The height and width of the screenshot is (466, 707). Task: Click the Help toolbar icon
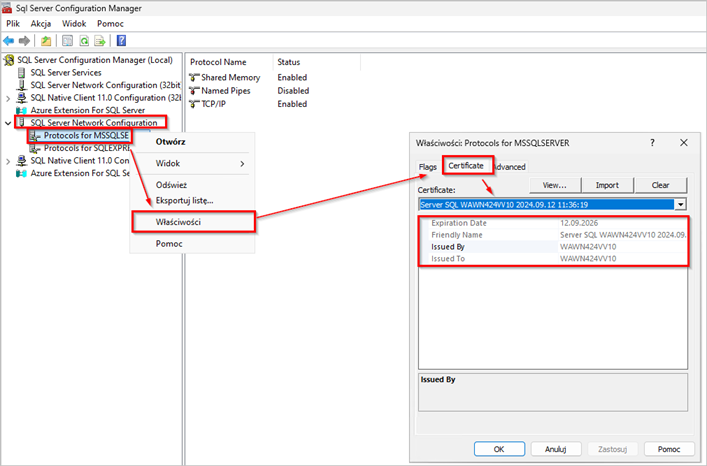121,41
